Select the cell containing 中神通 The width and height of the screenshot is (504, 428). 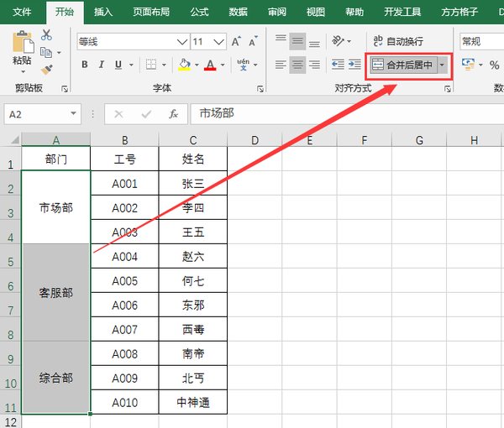193,402
